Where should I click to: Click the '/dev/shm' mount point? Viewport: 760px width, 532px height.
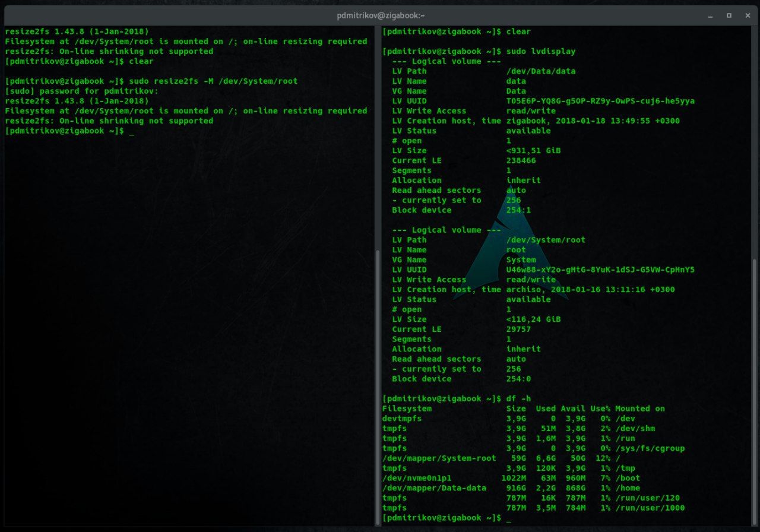(x=635, y=429)
